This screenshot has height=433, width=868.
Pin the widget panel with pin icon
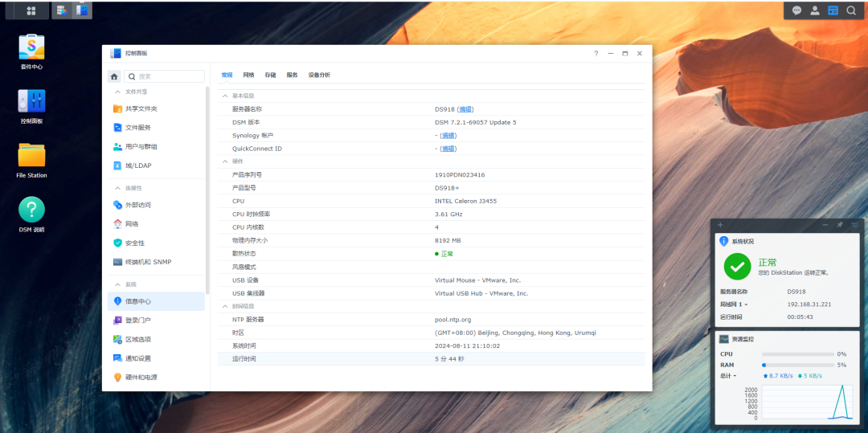pyautogui.click(x=840, y=225)
